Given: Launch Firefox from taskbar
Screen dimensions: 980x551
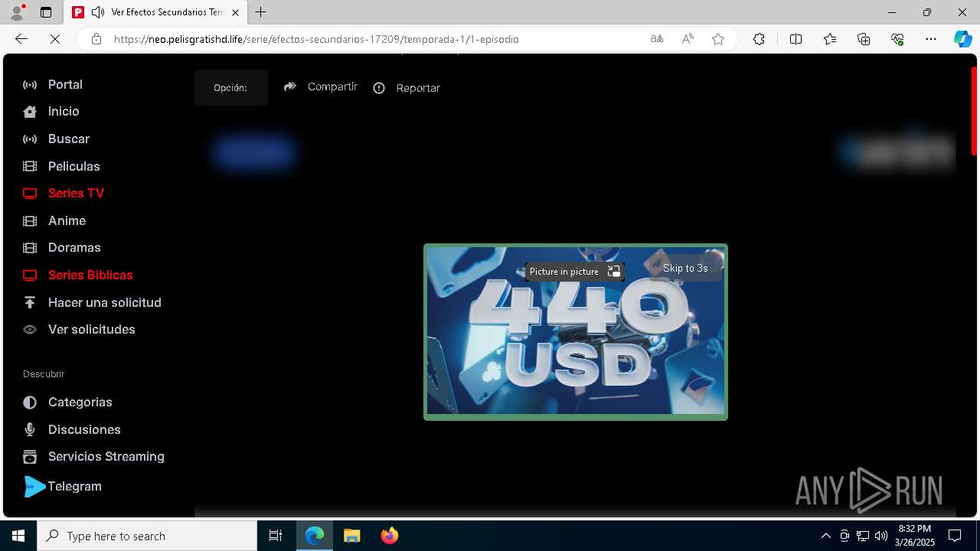Looking at the screenshot, I should (x=389, y=536).
